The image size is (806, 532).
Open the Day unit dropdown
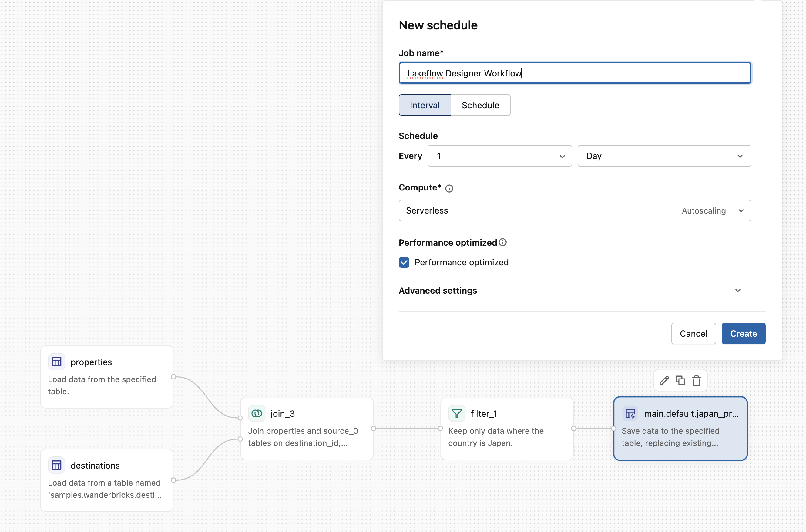click(664, 156)
